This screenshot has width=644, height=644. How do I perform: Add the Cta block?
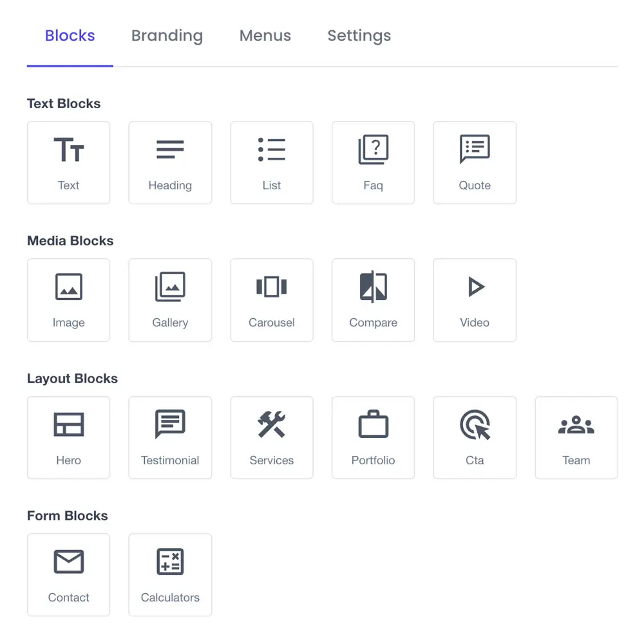tap(475, 437)
